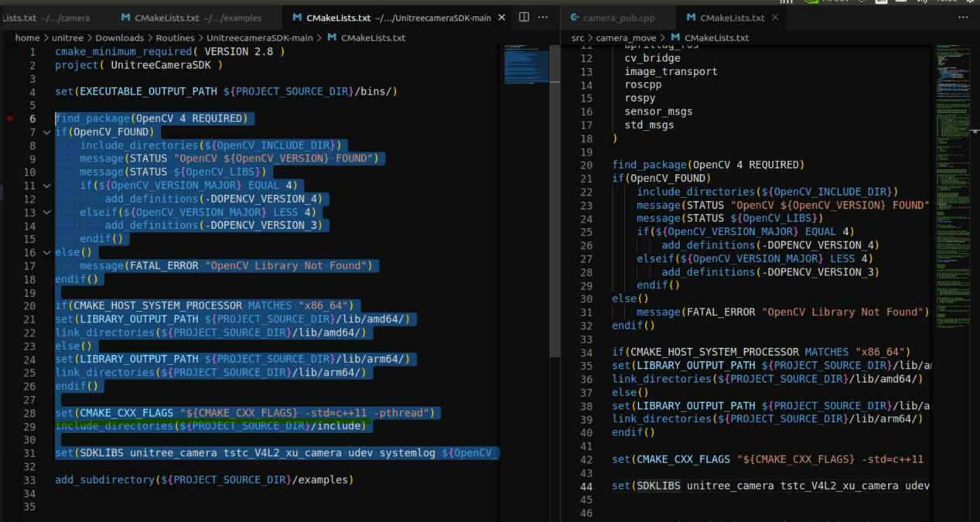The image size is (980, 522).
Task: Click 'rospy' on right line 15
Action: coord(640,98)
